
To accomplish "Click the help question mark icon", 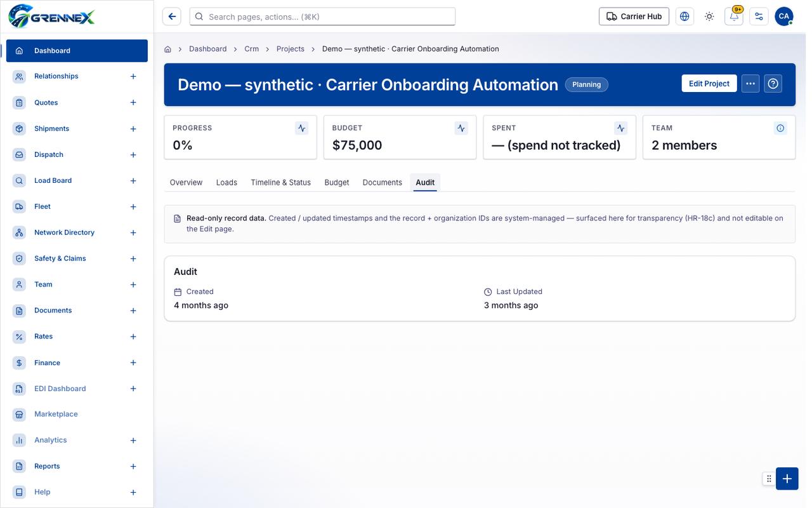I will tap(773, 84).
